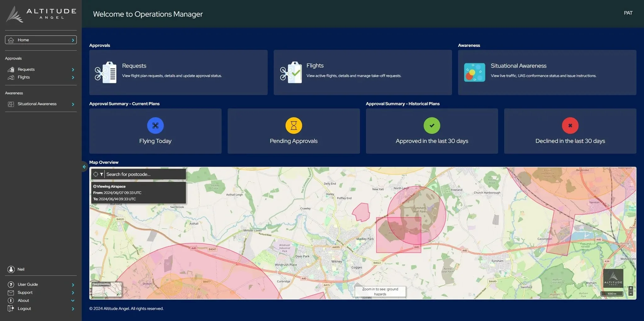Click the Altitude Angel logo in the sidebar
The image size is (644, 321).
[x=41, y=14]
